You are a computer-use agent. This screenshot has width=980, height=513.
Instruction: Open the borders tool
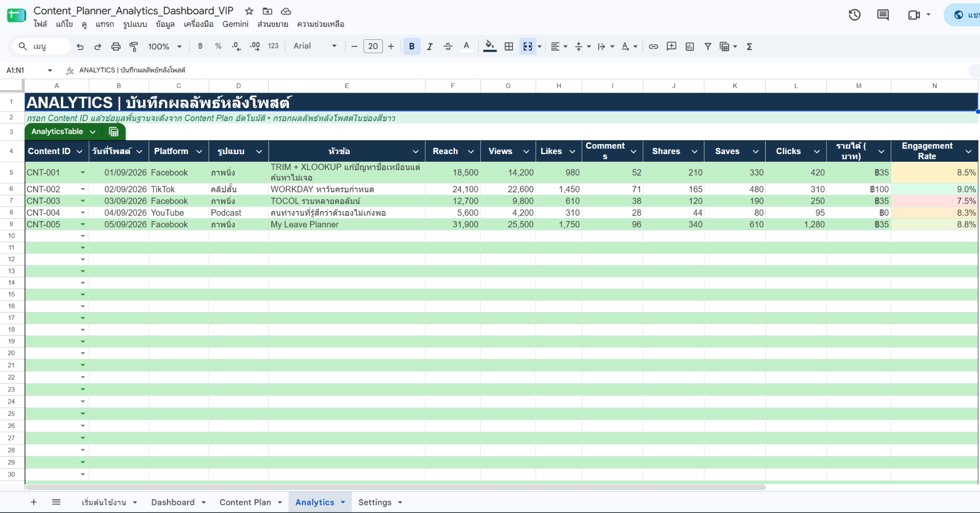tap(509, 46)
